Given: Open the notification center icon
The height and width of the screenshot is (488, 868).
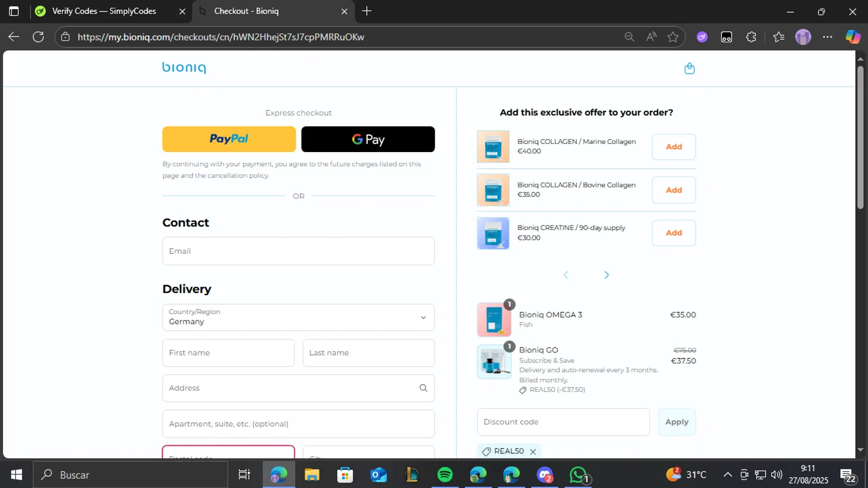Looking at the screenshot, I should (x=849, y=476).
